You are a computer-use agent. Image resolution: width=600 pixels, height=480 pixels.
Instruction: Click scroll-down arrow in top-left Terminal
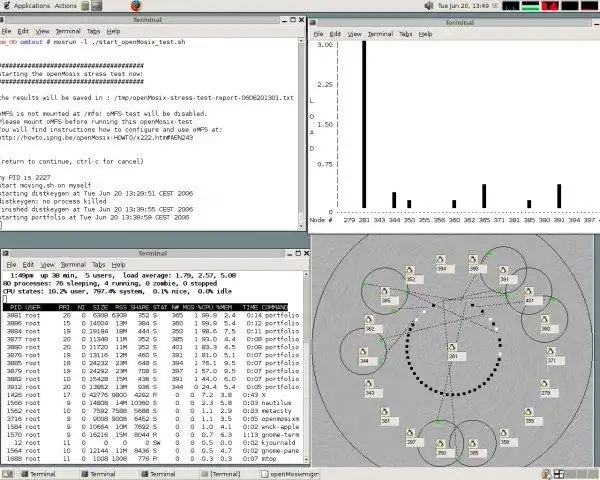(302, 227)
